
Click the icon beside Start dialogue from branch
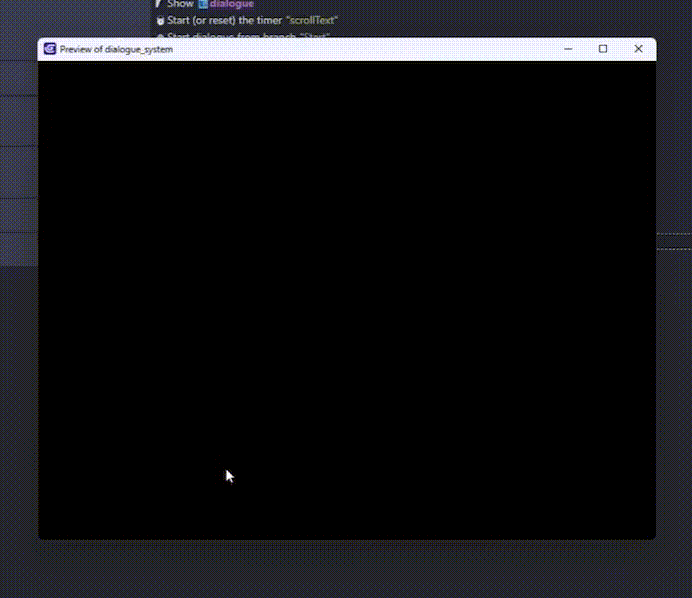[160, 36]
